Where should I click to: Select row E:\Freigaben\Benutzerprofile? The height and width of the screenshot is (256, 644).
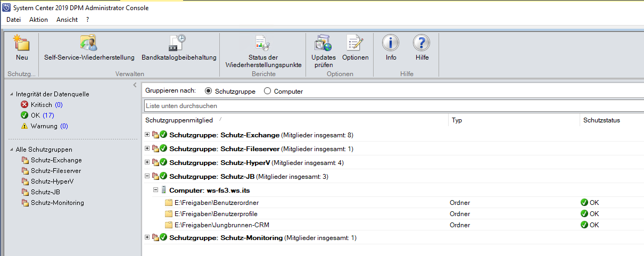tap(394, 213)
